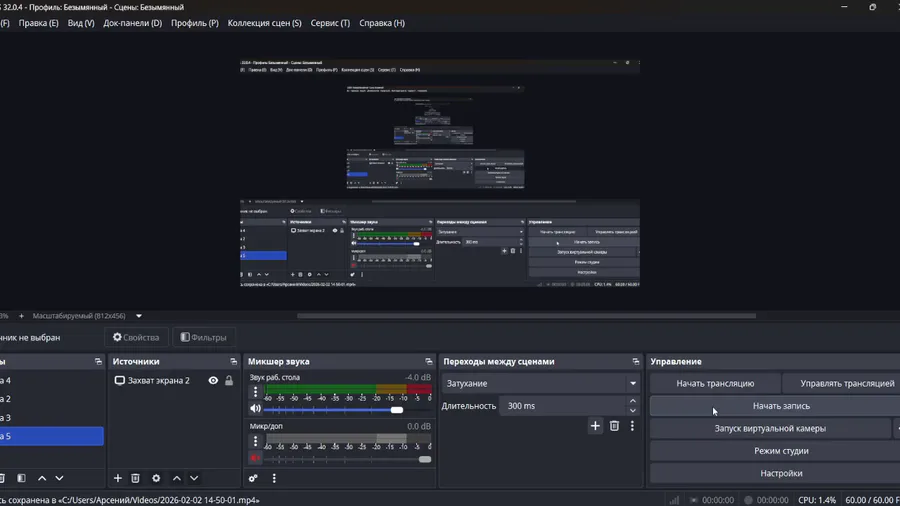Click the preview thumbnail of the captured screen
900x506 pixels.
pyautogui.click(x=440, y=173)
